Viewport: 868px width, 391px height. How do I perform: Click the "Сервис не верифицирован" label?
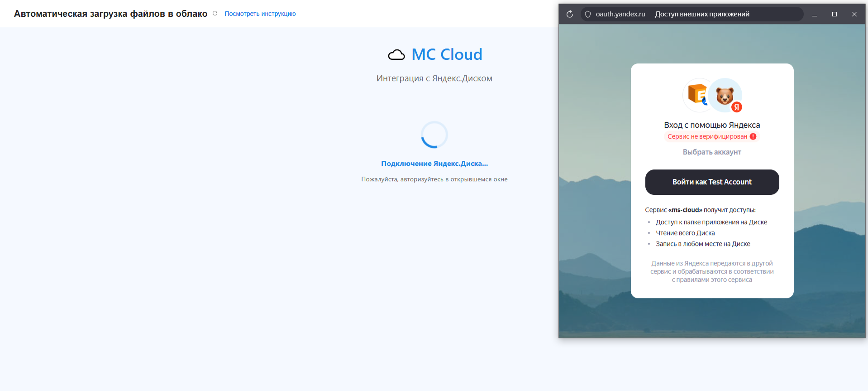pos(707,136)
